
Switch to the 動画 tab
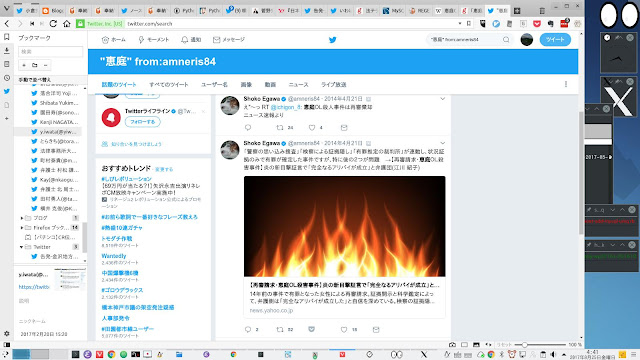(x=270, y=84)
